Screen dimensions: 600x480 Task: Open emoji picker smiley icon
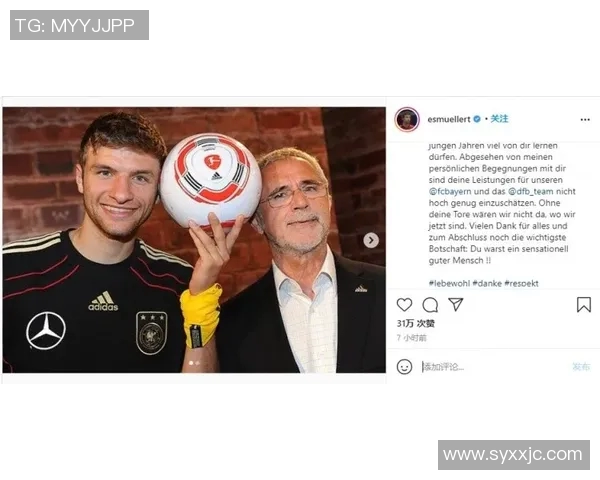point(404,367)
